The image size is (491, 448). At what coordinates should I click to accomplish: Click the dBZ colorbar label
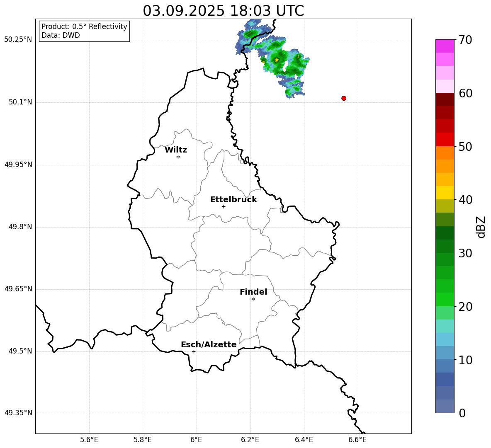(x=481, y=227)
